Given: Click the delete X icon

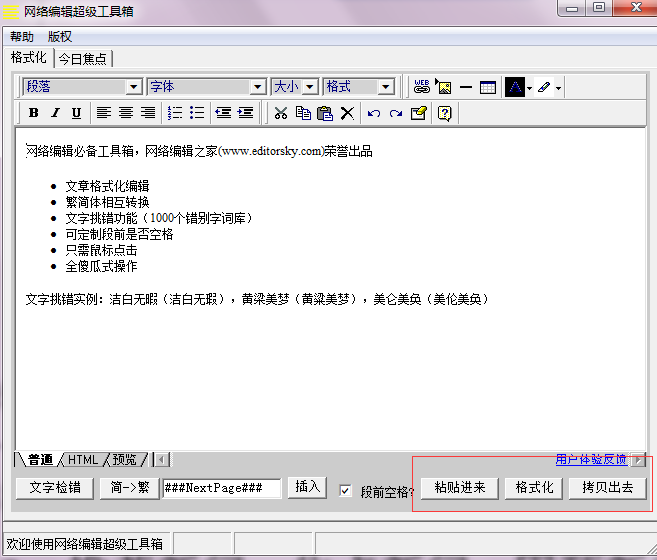Looking at the screenshot, I should pyautogui.click(x=347, y=113).
